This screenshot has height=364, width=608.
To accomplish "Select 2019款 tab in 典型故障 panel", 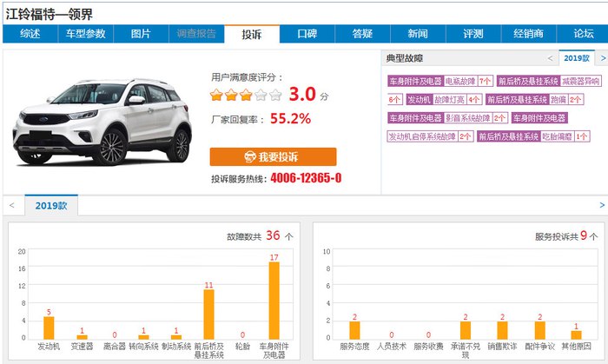I will tap(577, 58).
